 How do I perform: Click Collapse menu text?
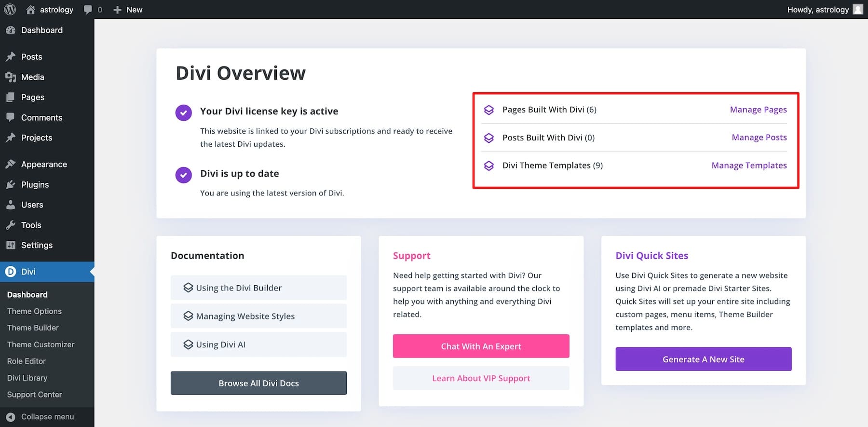pos(47,416)
